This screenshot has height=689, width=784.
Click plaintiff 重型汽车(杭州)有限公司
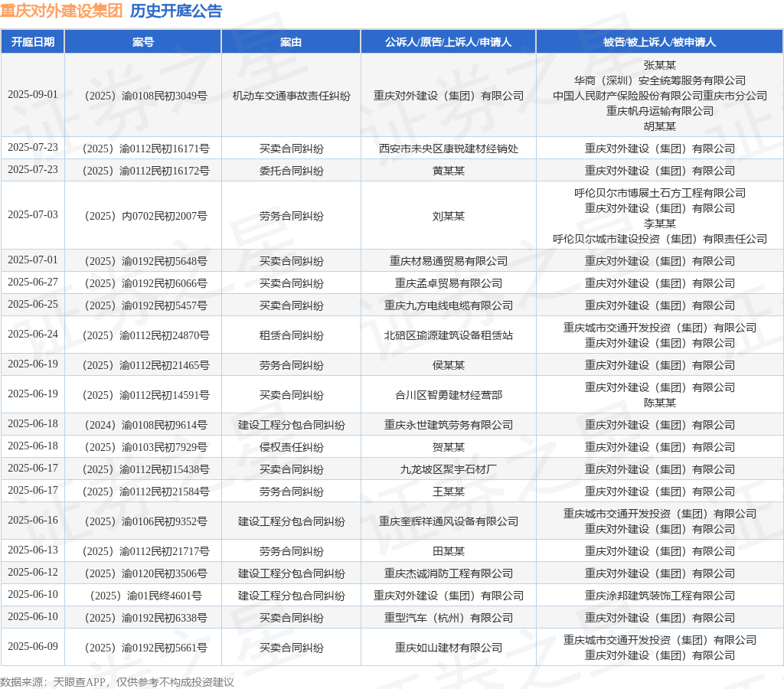448,618
